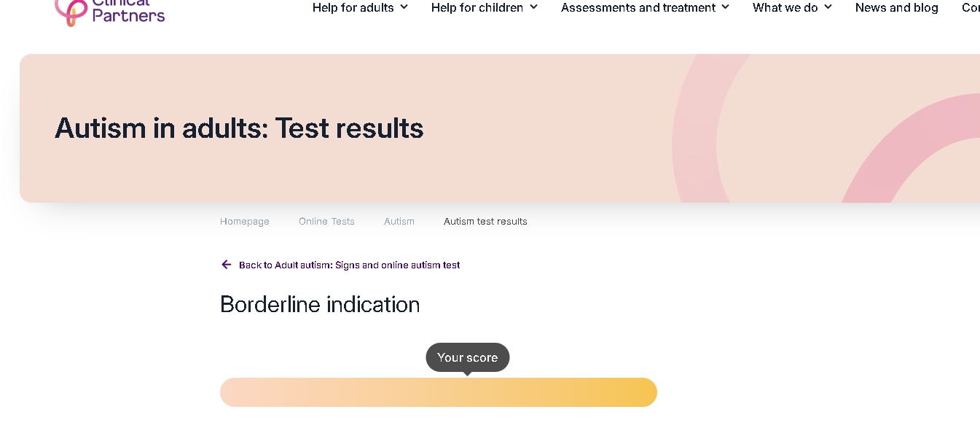Open the Help for adults menu label
The image size is (980, 439).
(x=353, y=8)
